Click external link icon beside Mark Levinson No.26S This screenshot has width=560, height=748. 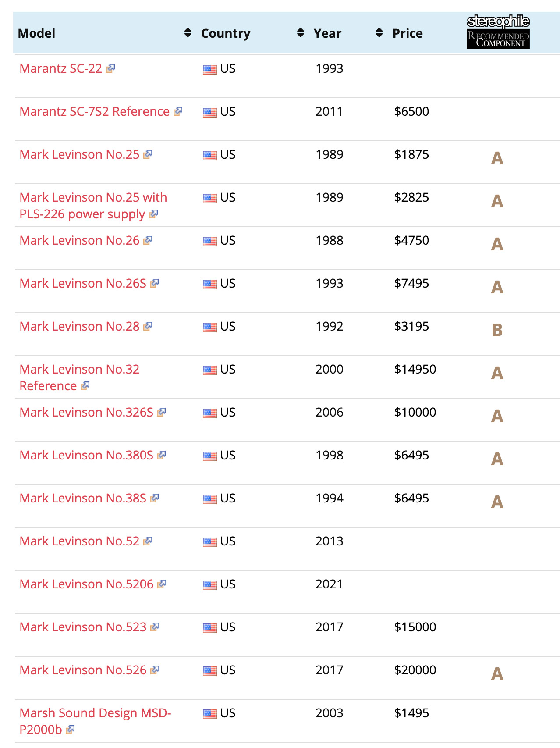[x=154, y=283]
